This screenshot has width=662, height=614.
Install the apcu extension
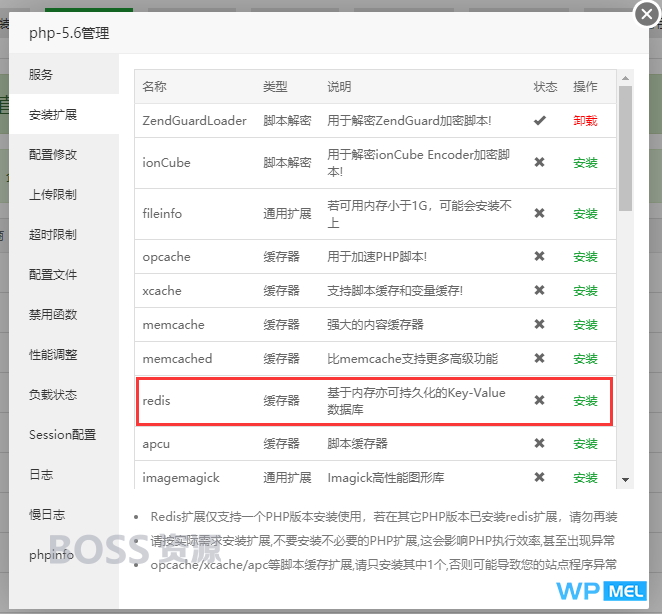click(x=585, y=444)
